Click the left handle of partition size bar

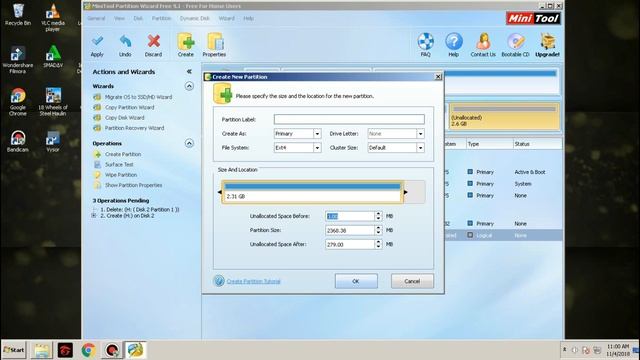click(x=220, y=192)
